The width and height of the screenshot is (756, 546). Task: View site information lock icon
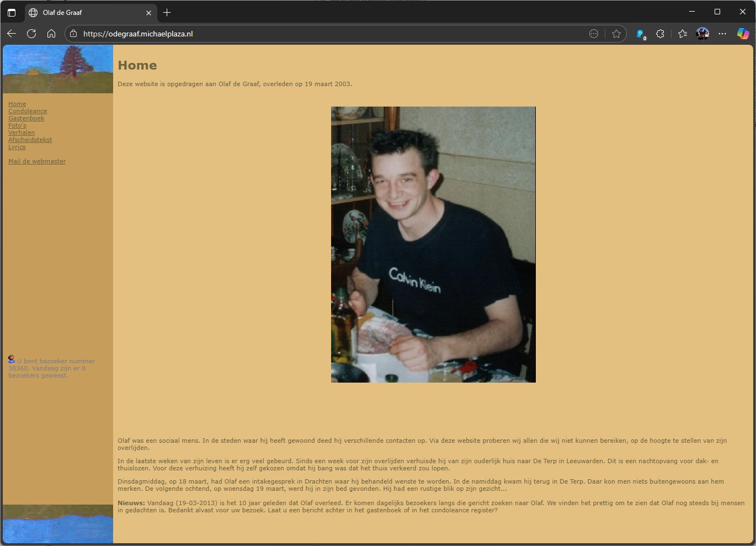point(73,34)
